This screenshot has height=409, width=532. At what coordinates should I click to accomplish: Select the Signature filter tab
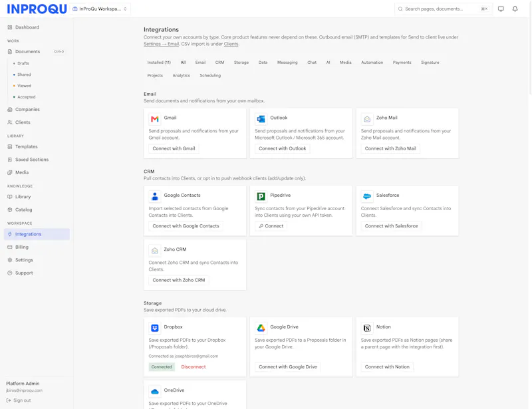[x=430, y=63]
